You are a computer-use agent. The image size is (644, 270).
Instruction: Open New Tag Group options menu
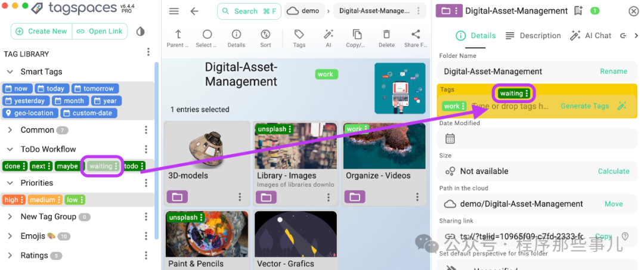click(x=146, y=217)
